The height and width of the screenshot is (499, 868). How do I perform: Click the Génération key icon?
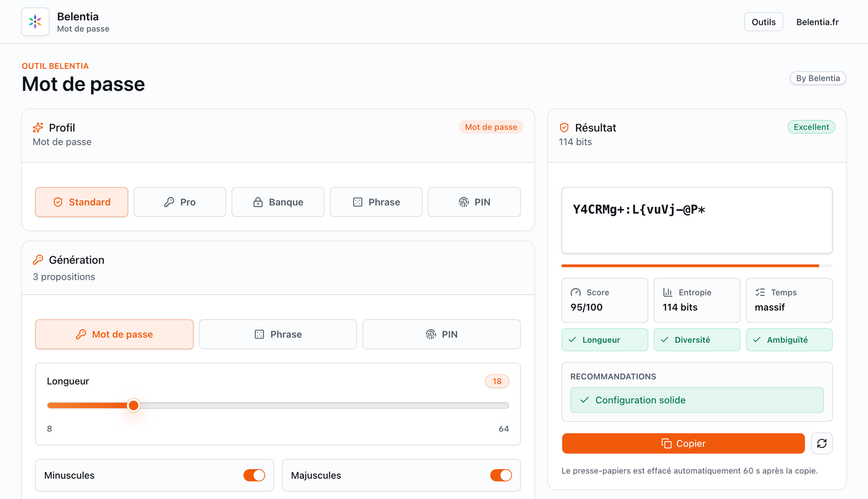pyautogui.click(x=38, y=260)
